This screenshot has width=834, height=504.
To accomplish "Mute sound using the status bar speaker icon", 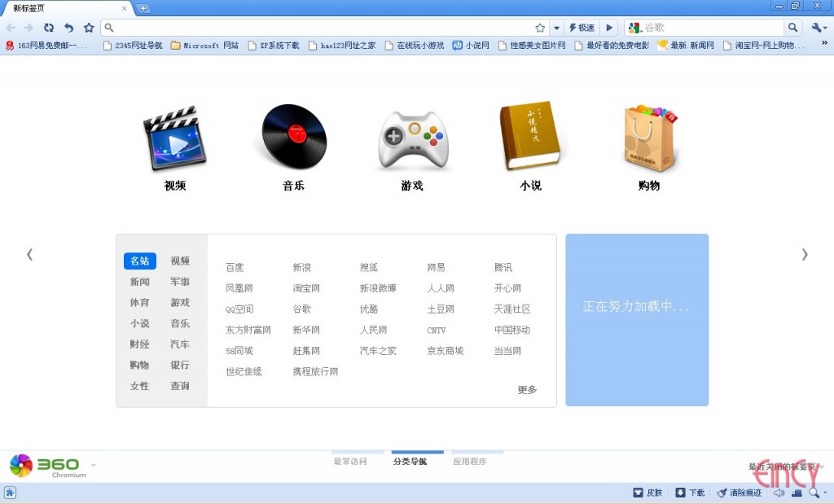I will 779,493.
